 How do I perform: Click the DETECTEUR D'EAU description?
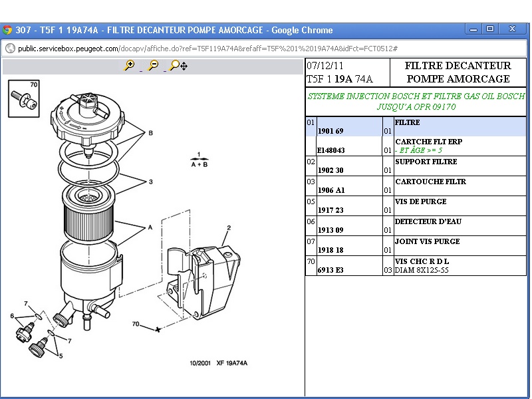click(428, 221)
